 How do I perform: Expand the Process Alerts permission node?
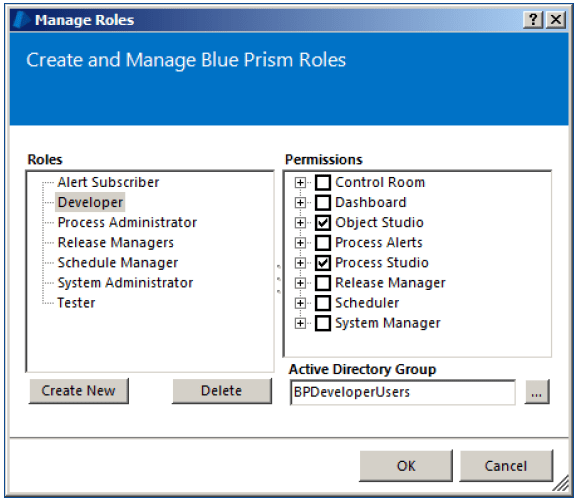[300, 243]
